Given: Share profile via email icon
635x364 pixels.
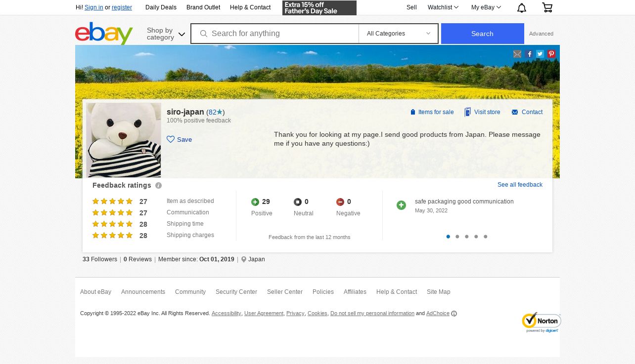Looking at the screenshot, I should coord(517,54).
